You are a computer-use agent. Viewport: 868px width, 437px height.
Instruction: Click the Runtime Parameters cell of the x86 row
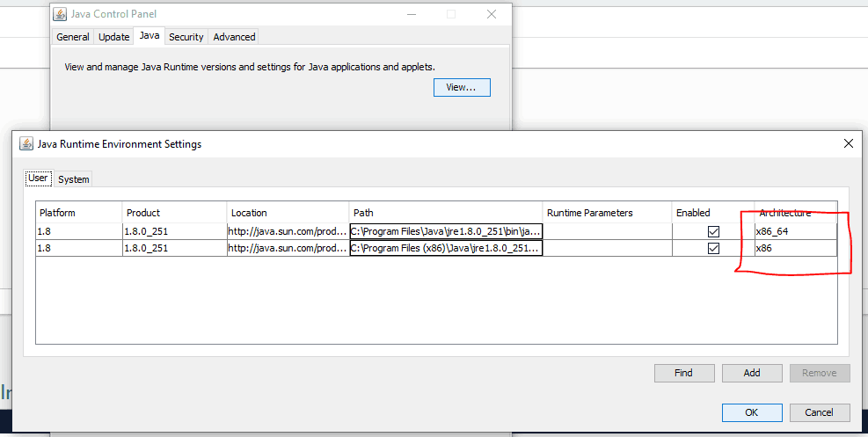(x=608, y=248)
